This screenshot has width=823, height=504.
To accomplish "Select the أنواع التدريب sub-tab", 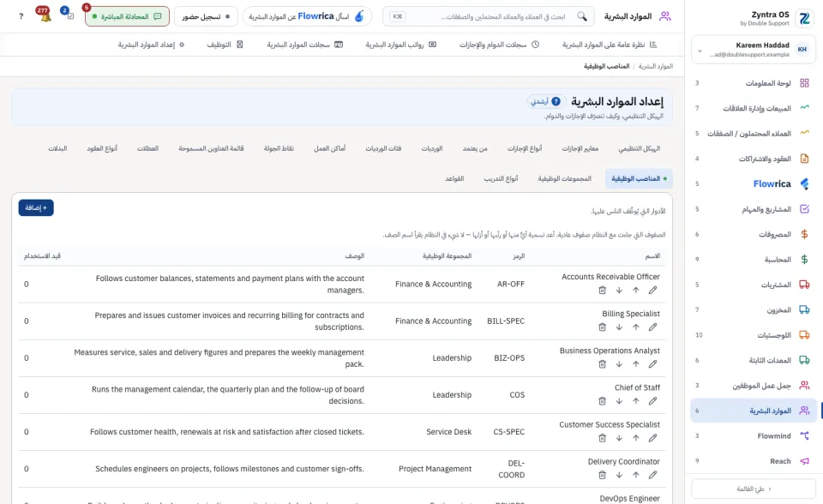I will 501,178.
